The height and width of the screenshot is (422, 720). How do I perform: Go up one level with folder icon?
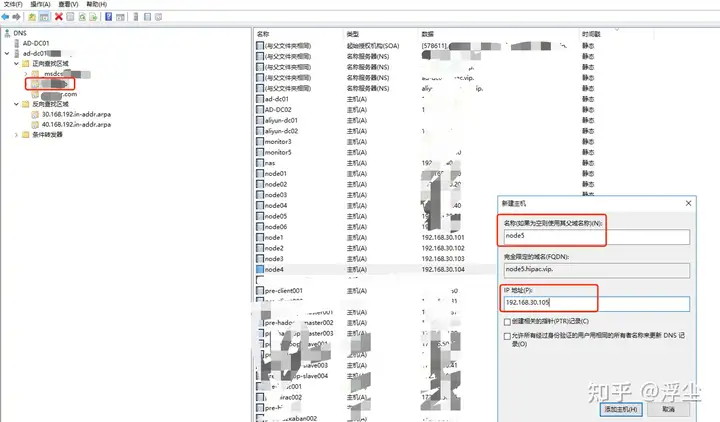[32, 17]
